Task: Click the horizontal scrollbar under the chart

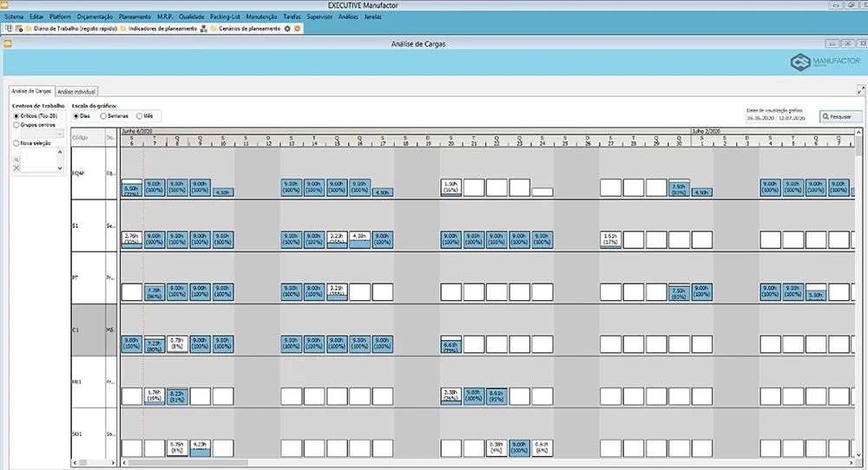Action: [x=487, y=463]
